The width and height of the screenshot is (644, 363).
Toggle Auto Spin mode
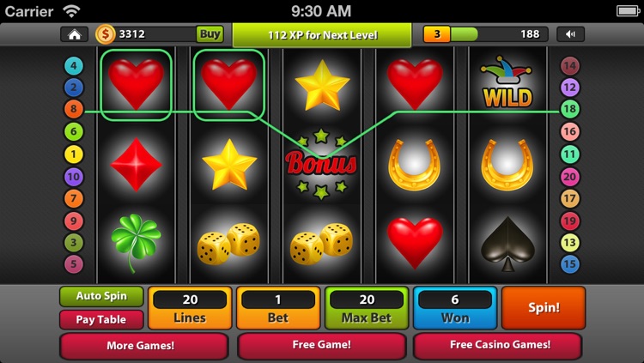pyautogui.click(x=101, y=296)
